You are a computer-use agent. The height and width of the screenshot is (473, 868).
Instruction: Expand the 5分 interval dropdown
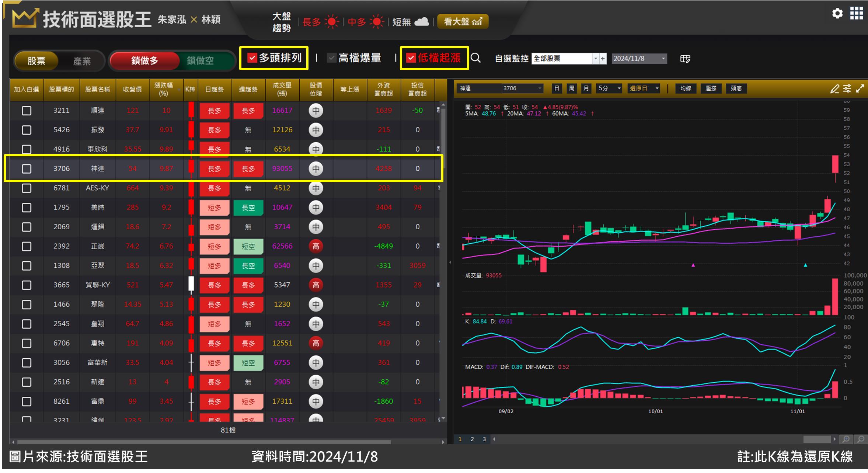[619, 88]
